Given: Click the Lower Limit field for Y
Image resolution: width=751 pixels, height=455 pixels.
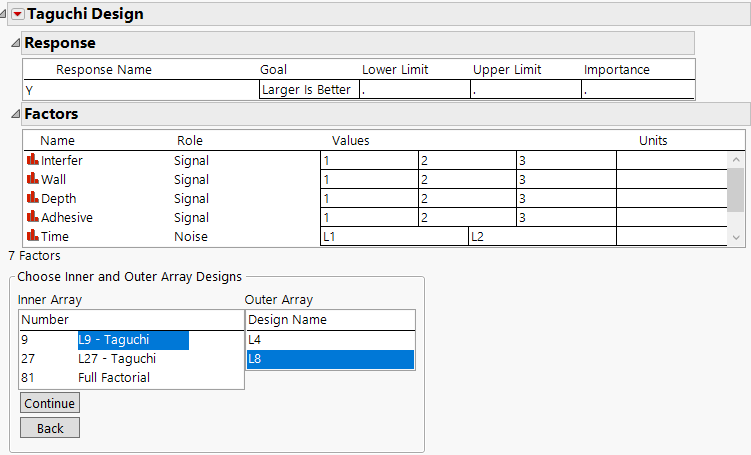Looking at the screenshot, I should pos(414,89).
